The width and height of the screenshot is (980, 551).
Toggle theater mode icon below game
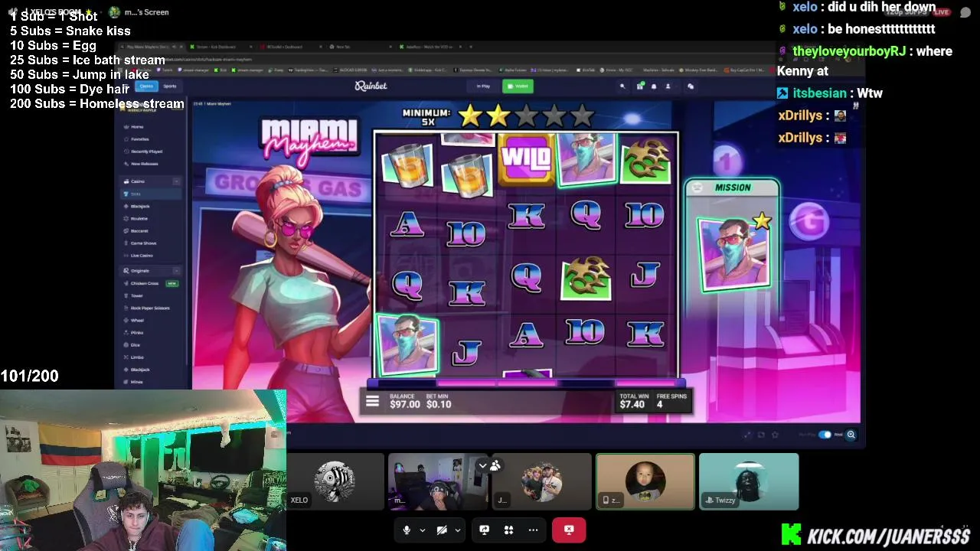tap(761, 435)
